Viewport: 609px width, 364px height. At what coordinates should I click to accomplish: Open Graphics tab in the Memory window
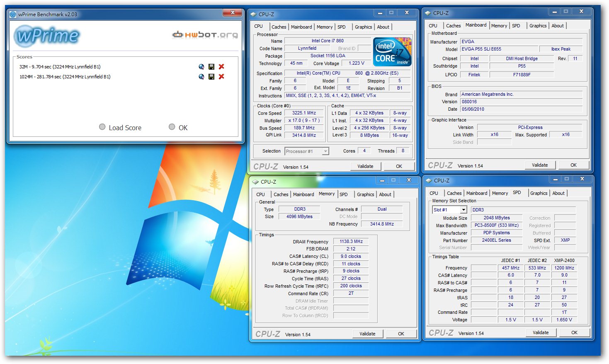[365, 194]
